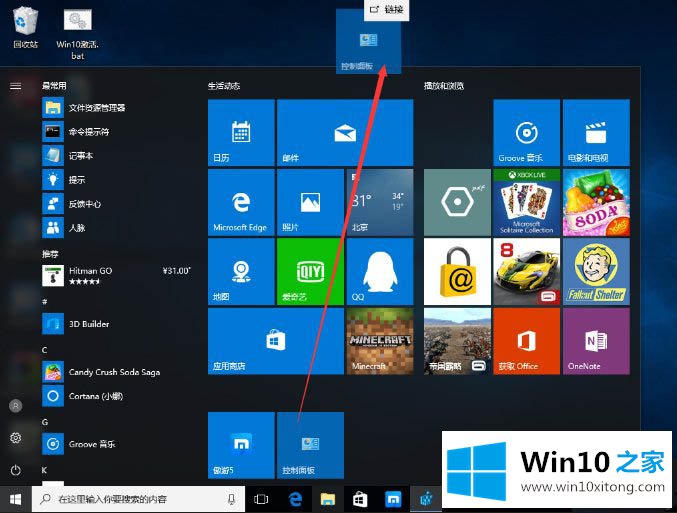Open the Groove 音乐 tile

(527, 133)
